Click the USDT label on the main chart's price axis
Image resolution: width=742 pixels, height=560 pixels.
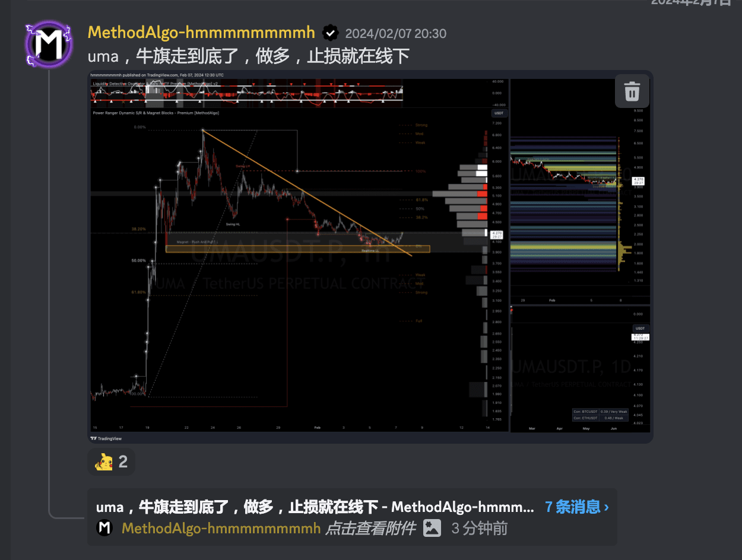click(499, 113)
